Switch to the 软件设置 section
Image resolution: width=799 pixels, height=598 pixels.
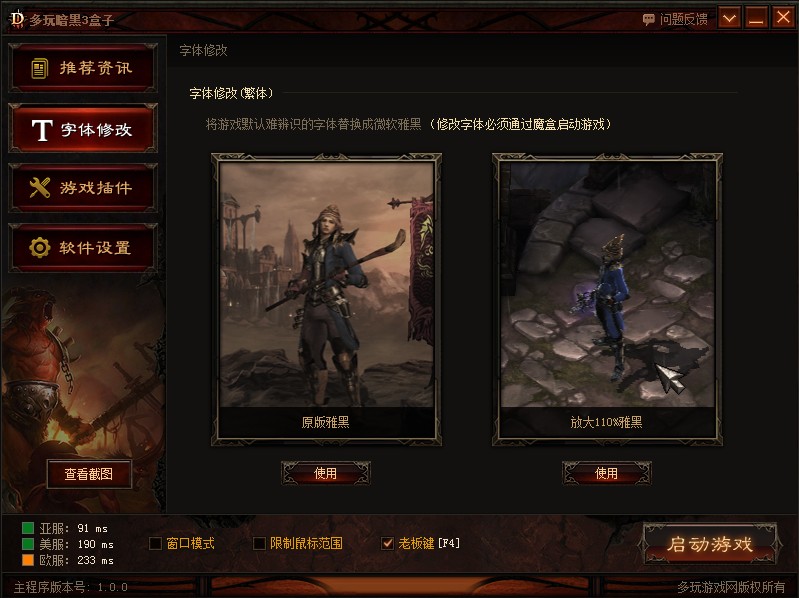(83, 248)
